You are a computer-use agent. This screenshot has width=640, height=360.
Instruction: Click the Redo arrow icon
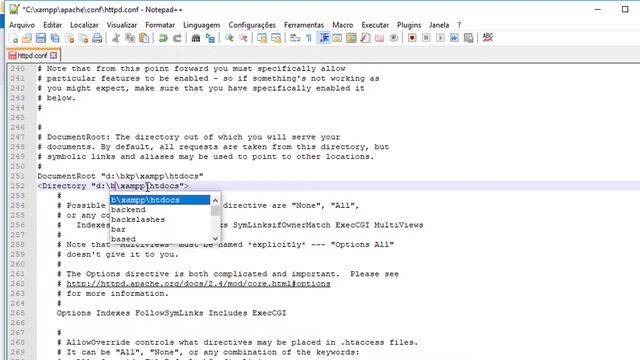pos(177,38)
